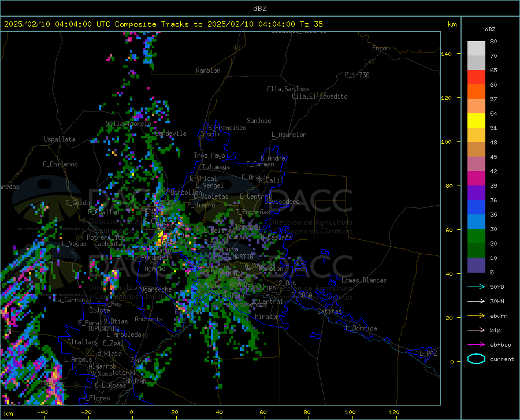Click the Mirador place label

pyautogui.click(x=267, y=317)
